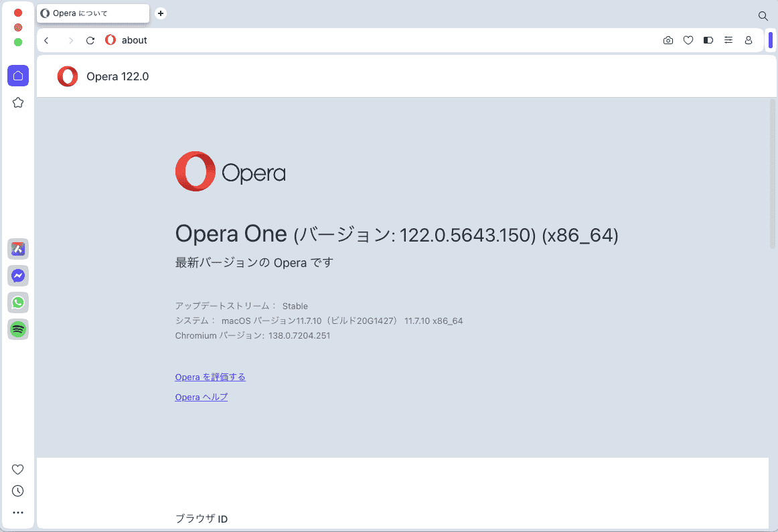
Task: Open the 'Opera ヘルプ' link
Action: point(202,397)
